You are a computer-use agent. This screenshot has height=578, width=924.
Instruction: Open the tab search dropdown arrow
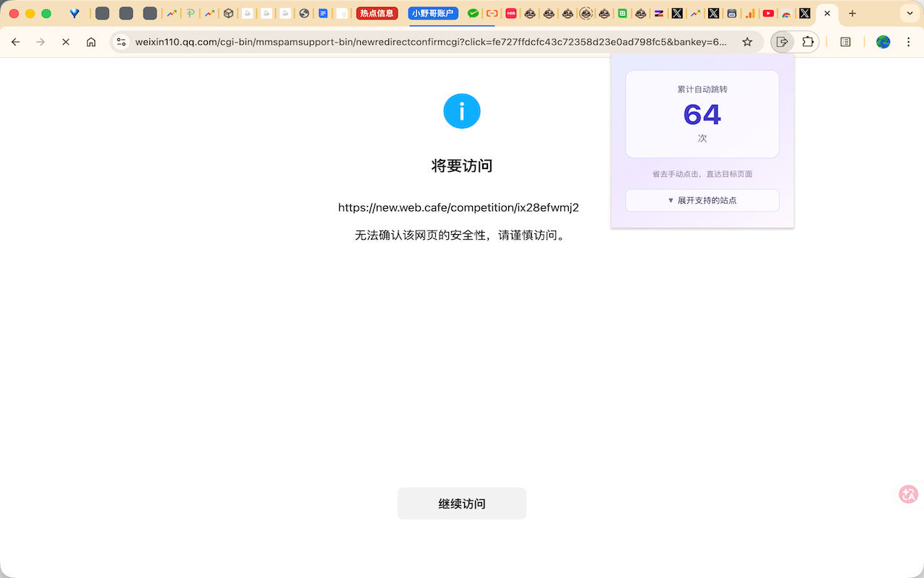point(910,14)
